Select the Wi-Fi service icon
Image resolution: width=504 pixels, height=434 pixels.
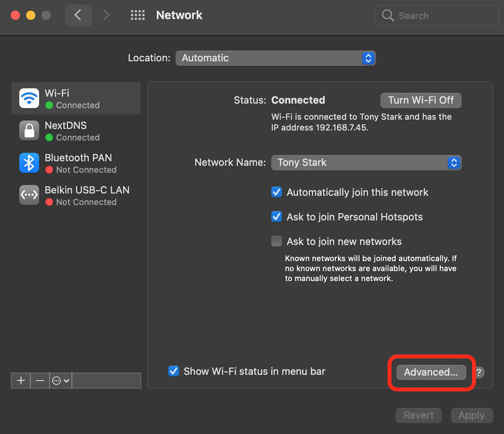29,98
